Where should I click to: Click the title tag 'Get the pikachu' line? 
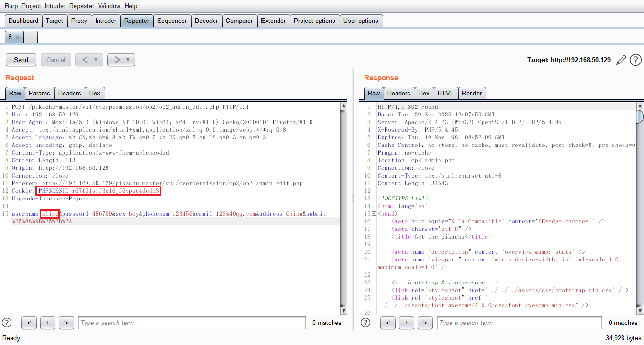(x=441, y=237)
